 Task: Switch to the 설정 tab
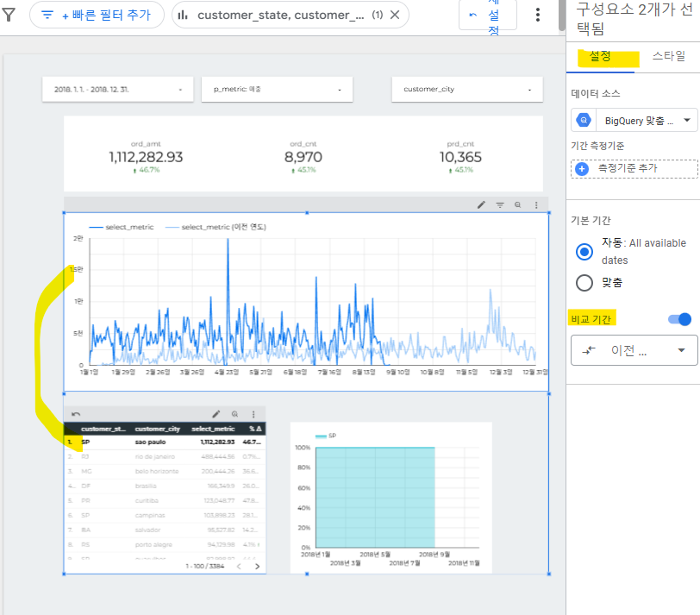tap(600, 56)
